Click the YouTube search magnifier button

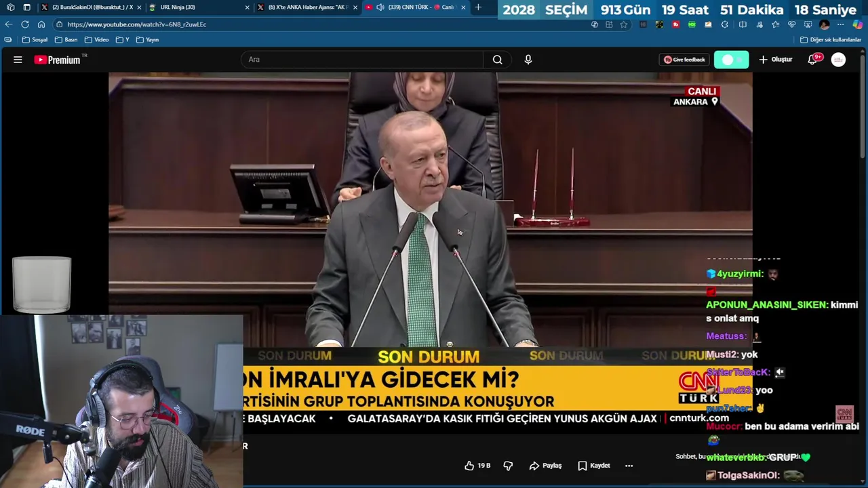coord(497,60)
